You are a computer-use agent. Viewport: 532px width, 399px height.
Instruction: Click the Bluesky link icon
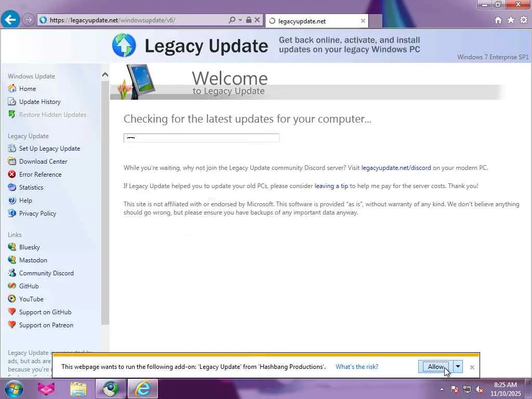click(x=12, y=247)
